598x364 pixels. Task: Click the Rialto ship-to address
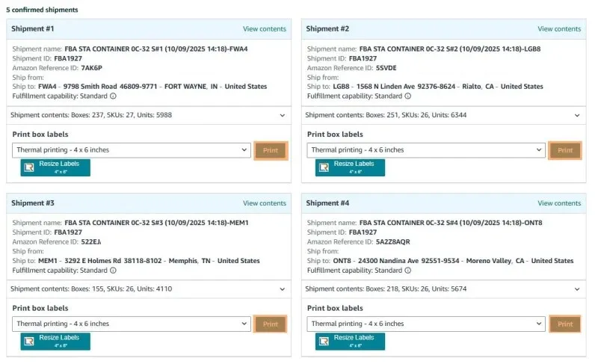438,87
